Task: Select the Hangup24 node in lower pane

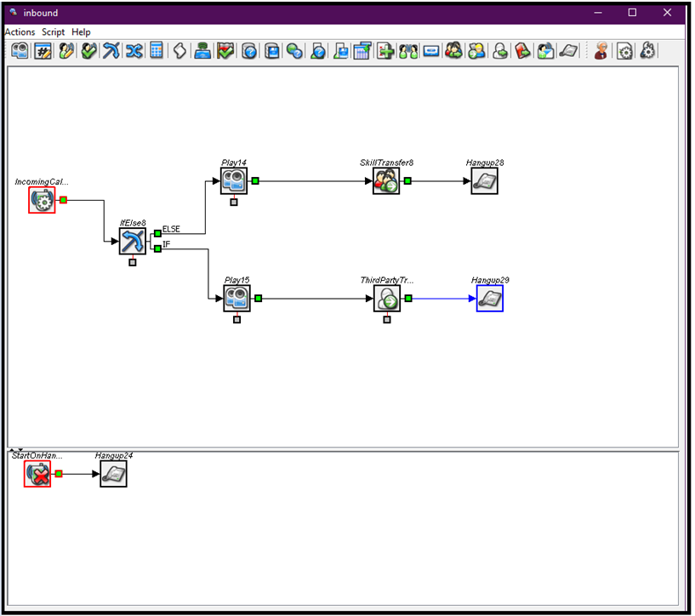Action: (113, 474)
